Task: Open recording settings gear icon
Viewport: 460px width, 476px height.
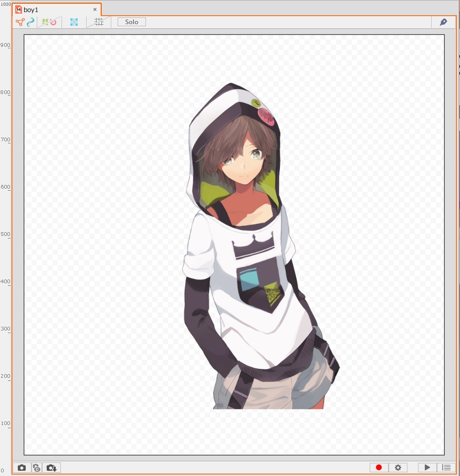Action: (398, 468)
